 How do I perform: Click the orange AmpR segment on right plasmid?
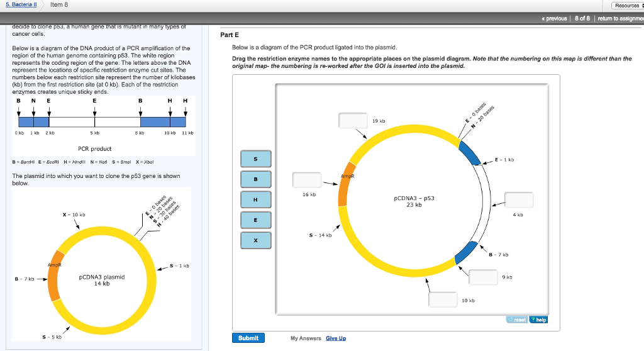(347, 184)
